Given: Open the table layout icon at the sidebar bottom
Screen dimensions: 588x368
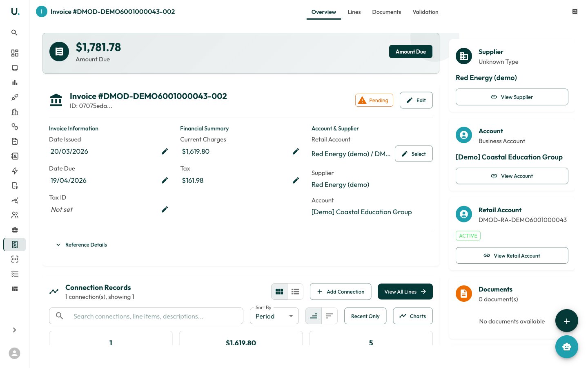Looking at the screenshot, I should coord(15,289).
